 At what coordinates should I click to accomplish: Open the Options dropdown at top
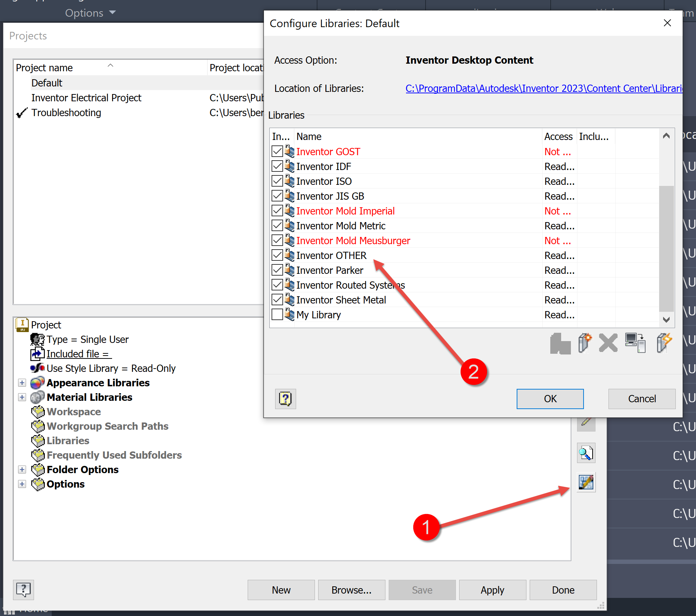pos(90,13)
